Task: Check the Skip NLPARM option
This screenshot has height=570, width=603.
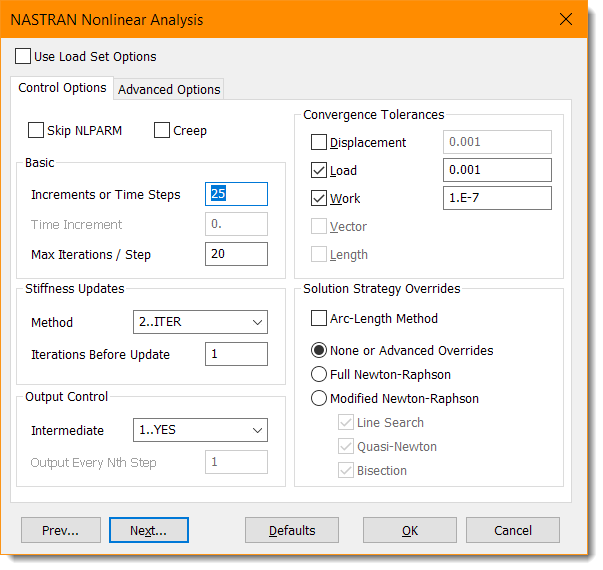Action: coord(37,130)
